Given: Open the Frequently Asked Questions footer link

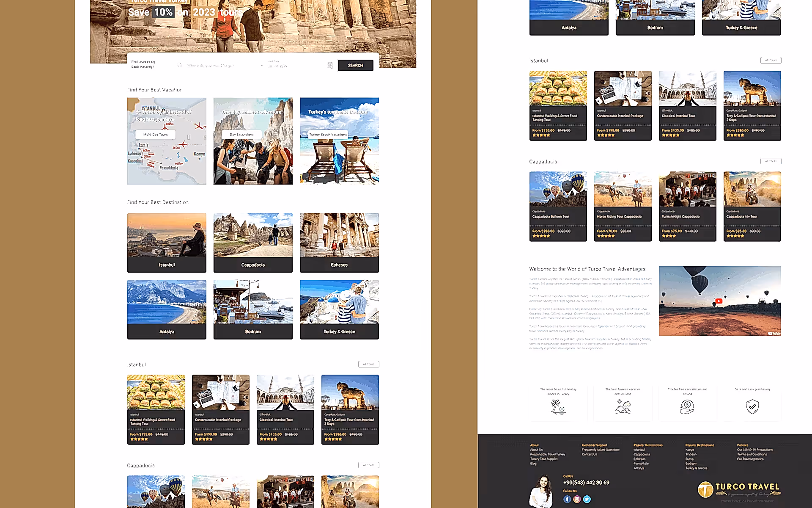Looking at the screenshot, I should 601,450.
